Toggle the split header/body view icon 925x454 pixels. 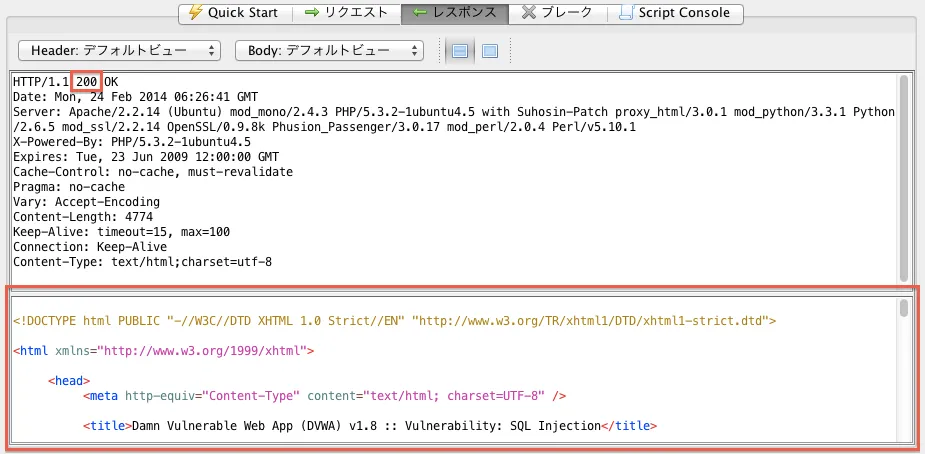(461, 51)
